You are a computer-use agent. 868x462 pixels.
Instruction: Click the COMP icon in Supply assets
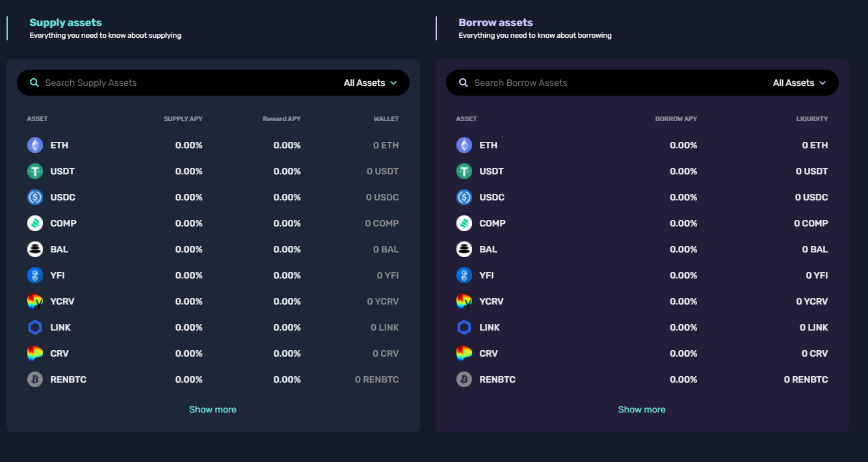pos(35,223)
